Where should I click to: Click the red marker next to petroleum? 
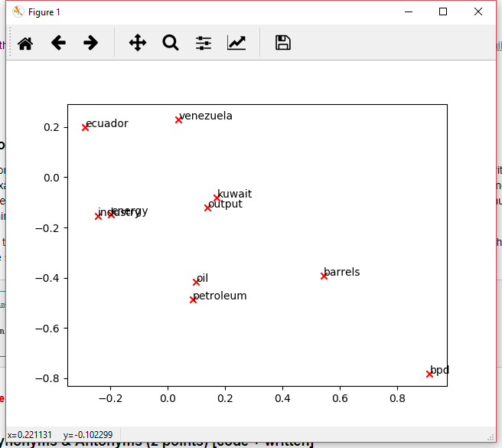pos(193,300)
